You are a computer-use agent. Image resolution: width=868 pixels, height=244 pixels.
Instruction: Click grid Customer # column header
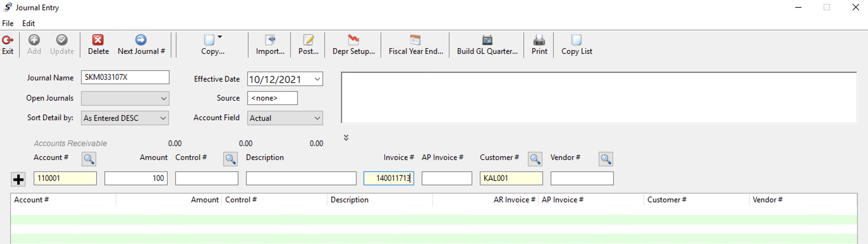(696, 200)
